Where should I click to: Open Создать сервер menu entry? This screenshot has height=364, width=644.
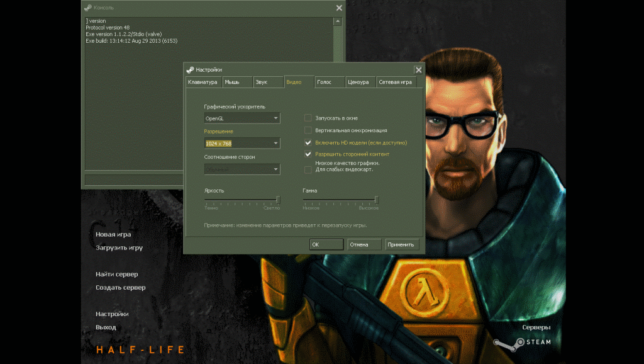[120, 288]
